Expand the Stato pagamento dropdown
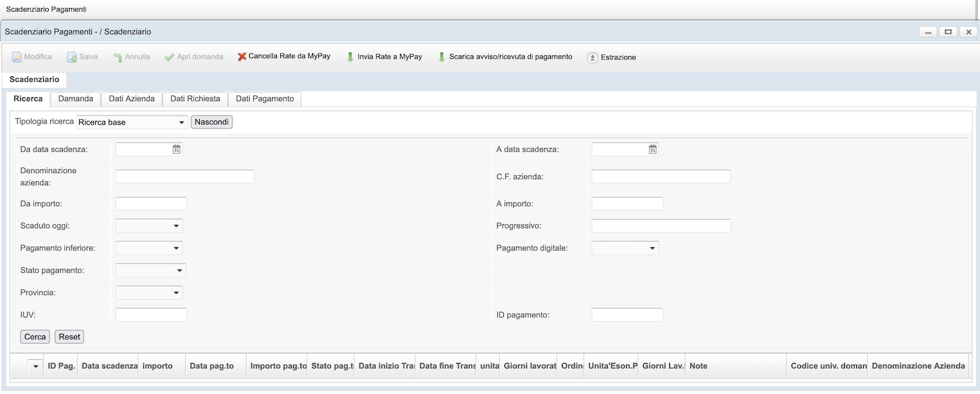The image size is (980, 394). click(x=180, y=270)
